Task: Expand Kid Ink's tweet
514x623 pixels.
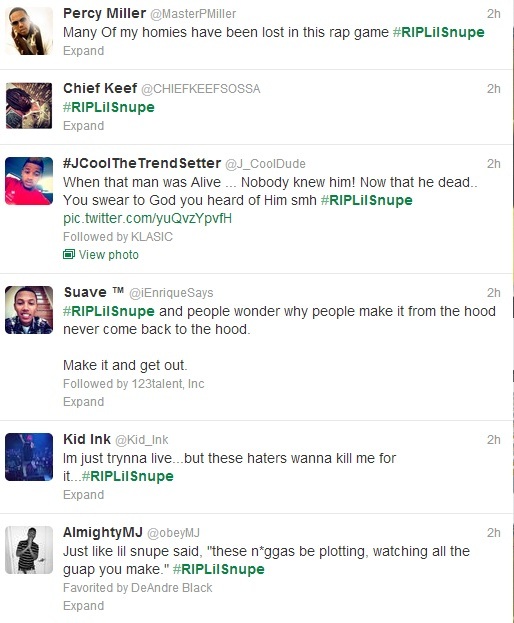Action: (83, 495)
